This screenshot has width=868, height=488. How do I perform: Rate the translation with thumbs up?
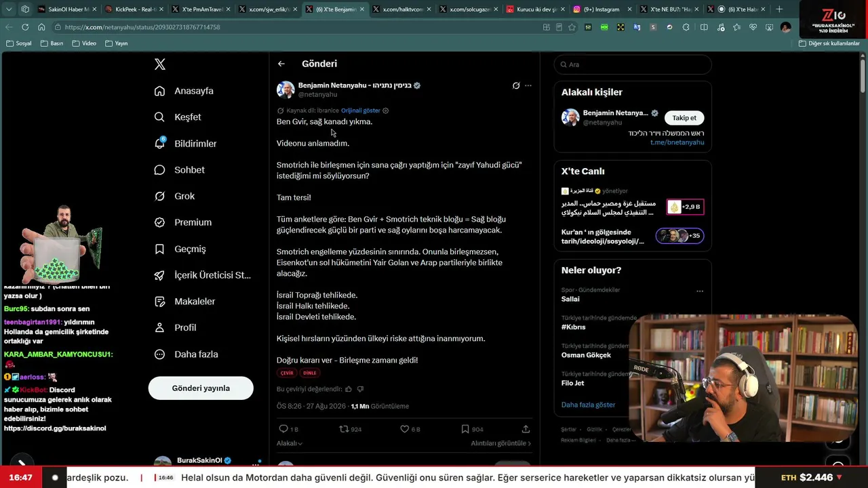(349, 389)
